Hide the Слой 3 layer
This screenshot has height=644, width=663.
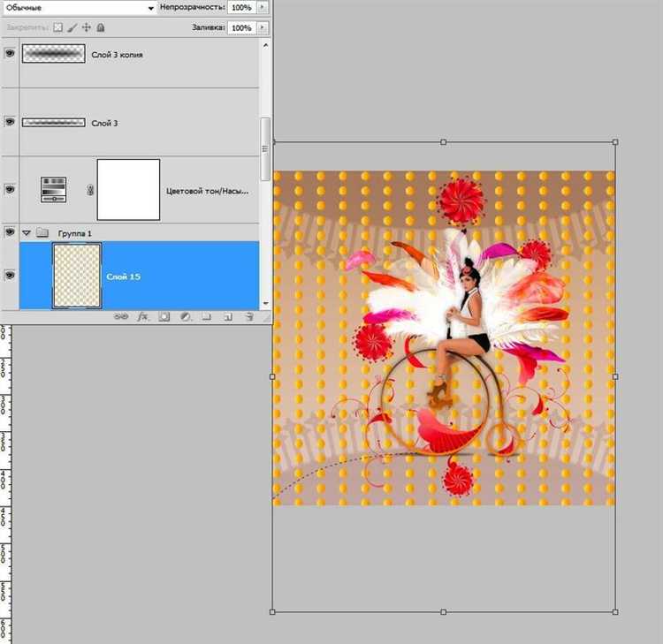10,122
